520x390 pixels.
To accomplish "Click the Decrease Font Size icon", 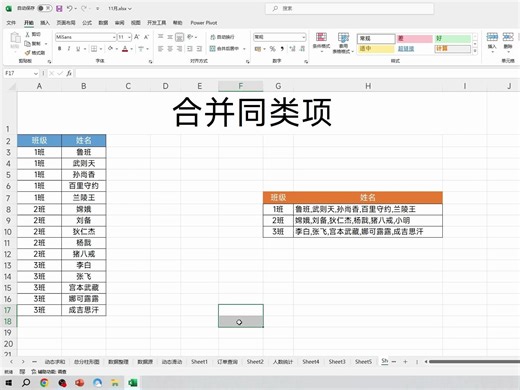I will 146,37.
